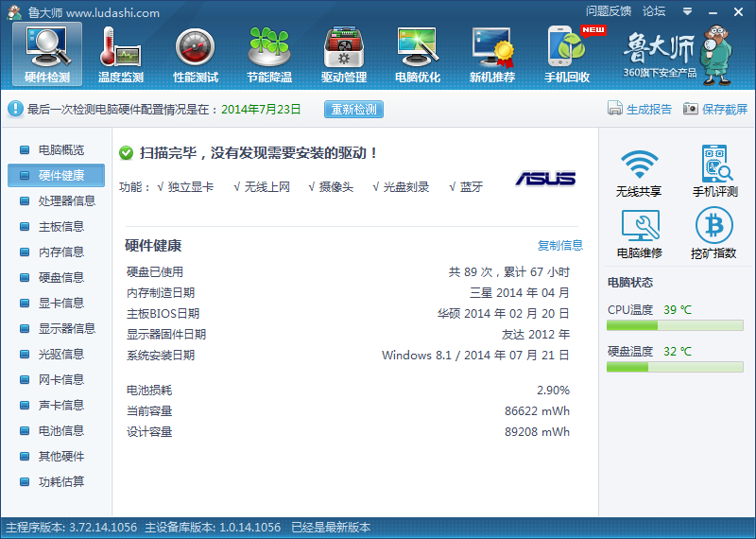Select 其他硬件 in sidebar
756x539 pixels.
tap(56, 457)
